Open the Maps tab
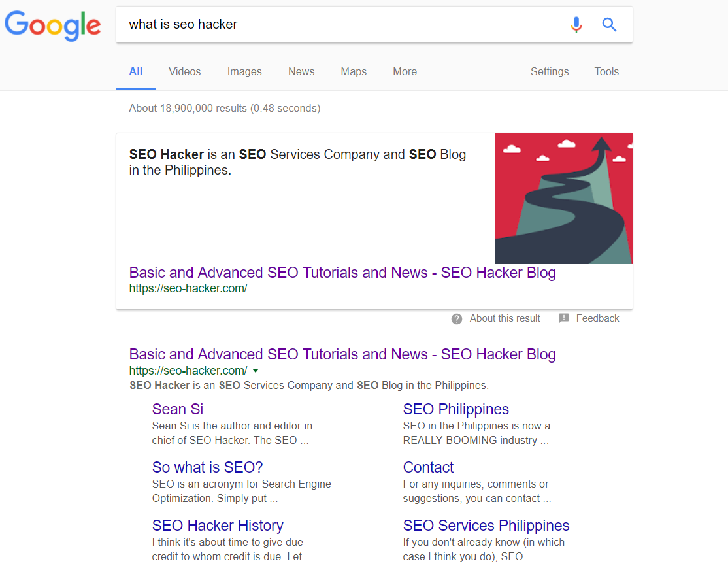This screenshot has height=568, width=728. click(354, 71)
